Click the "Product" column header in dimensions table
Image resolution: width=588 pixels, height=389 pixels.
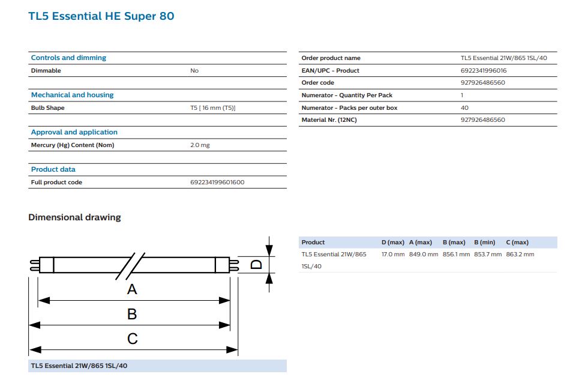(x=313, y=243)
